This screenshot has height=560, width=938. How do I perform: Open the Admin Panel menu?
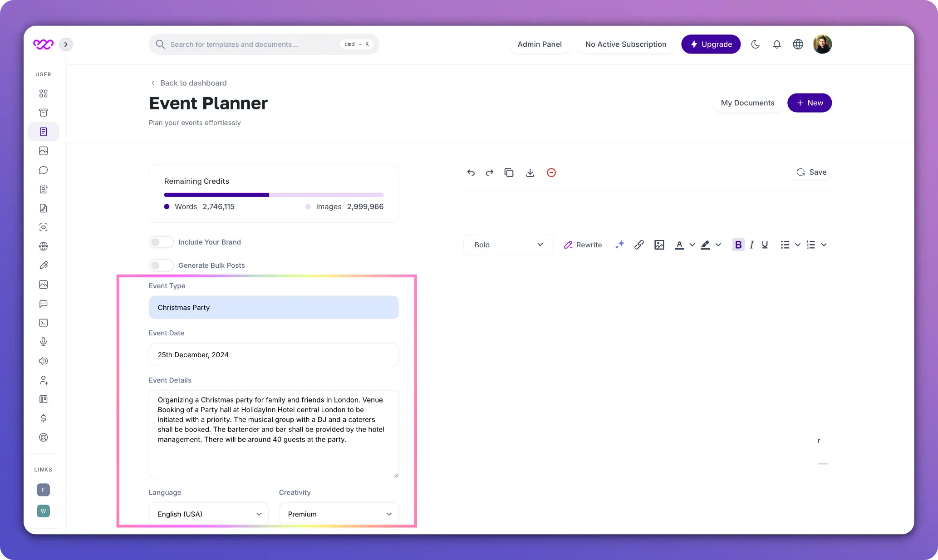pyautogui.click(x=539, y=44)
